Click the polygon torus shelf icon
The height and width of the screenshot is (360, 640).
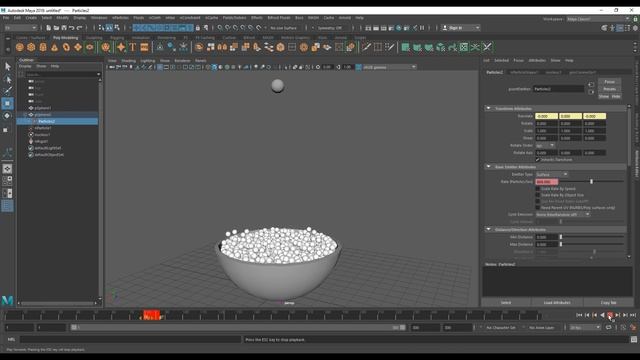[66, 47]
